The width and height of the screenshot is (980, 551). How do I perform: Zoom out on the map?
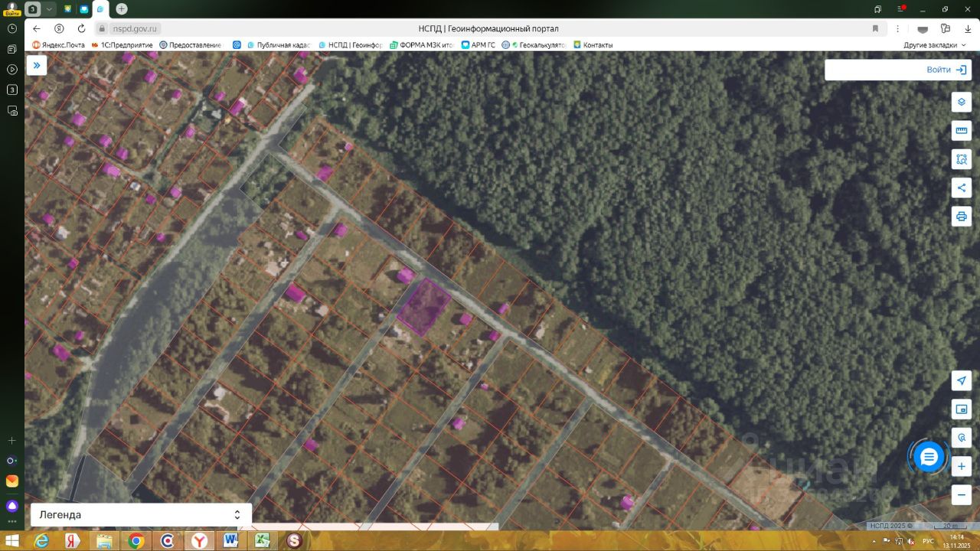[x=962, y=494]
